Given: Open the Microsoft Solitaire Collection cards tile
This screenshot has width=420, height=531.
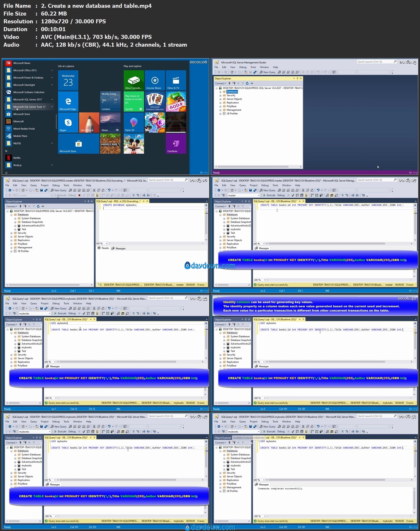Looking at the screenshot, I should pos(155,101).
